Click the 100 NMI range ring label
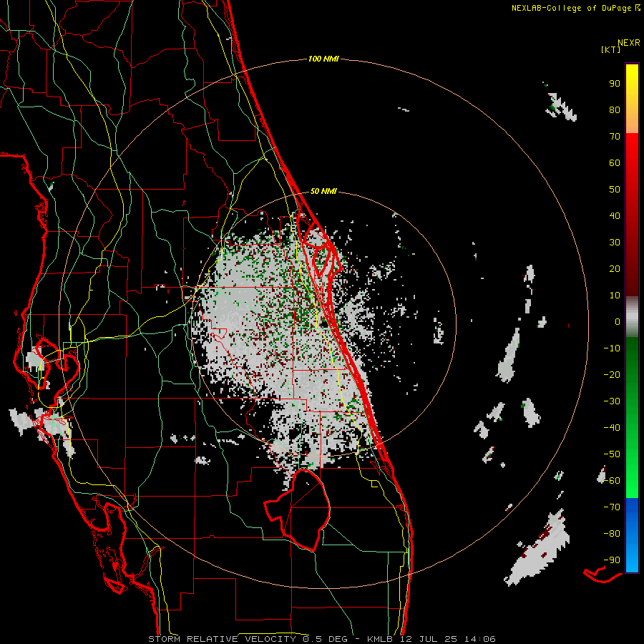644x644 pixels. pos(323,59)
